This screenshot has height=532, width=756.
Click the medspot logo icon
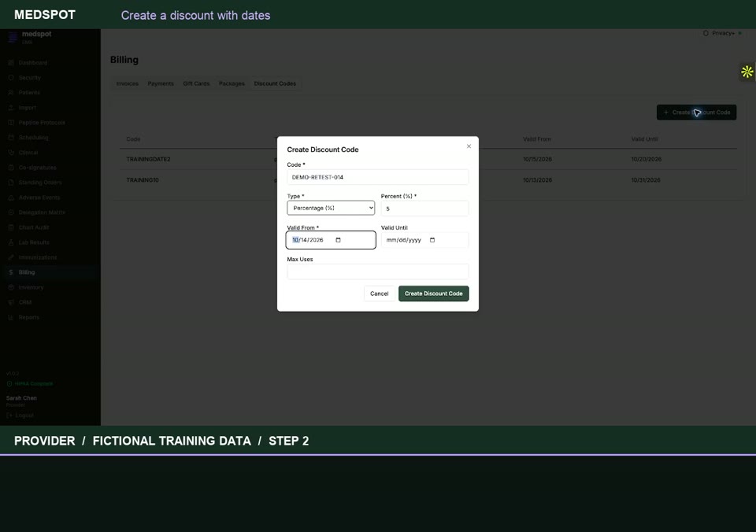click(13, 37)
